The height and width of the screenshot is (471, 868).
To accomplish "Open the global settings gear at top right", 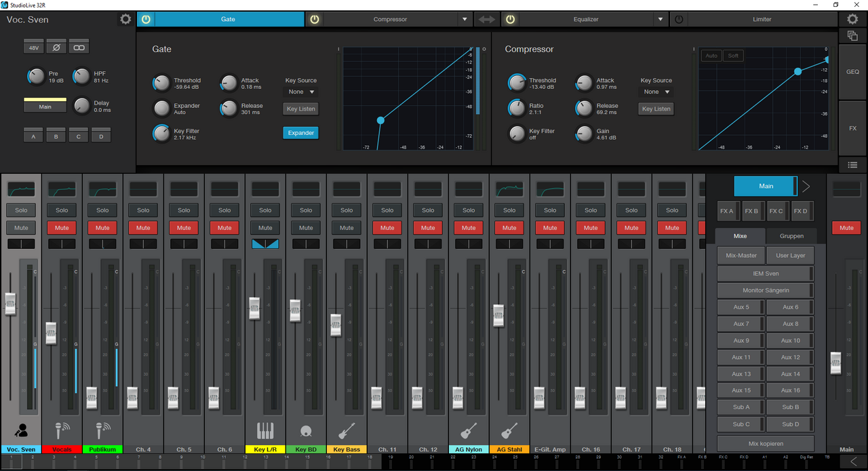I will coord(853,19).
